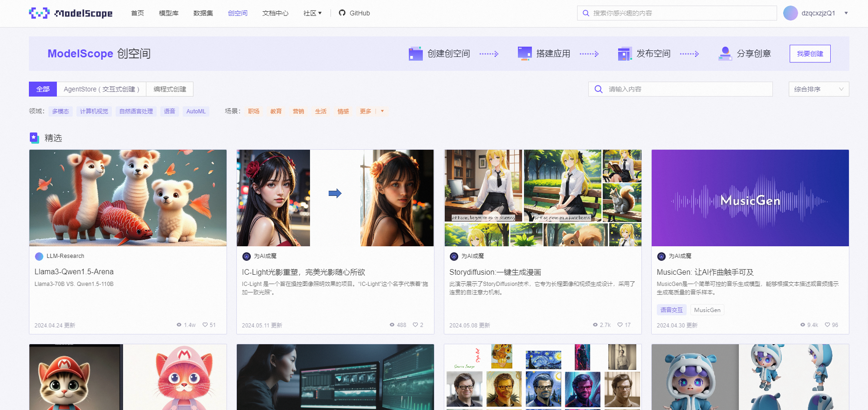Expand the 更多 scene dropdown
The width and height of the screenshot is (868, 410).
372,111
